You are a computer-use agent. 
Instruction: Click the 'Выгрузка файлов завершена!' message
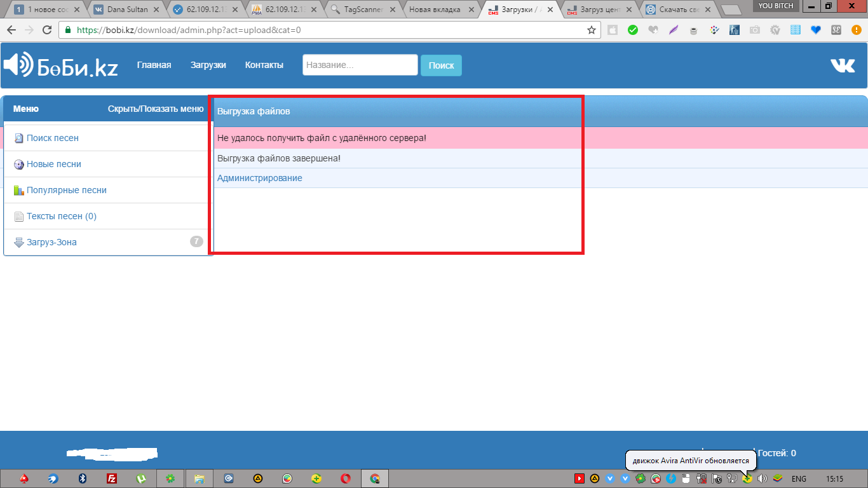pyautogui.click(x=279, y=158)
